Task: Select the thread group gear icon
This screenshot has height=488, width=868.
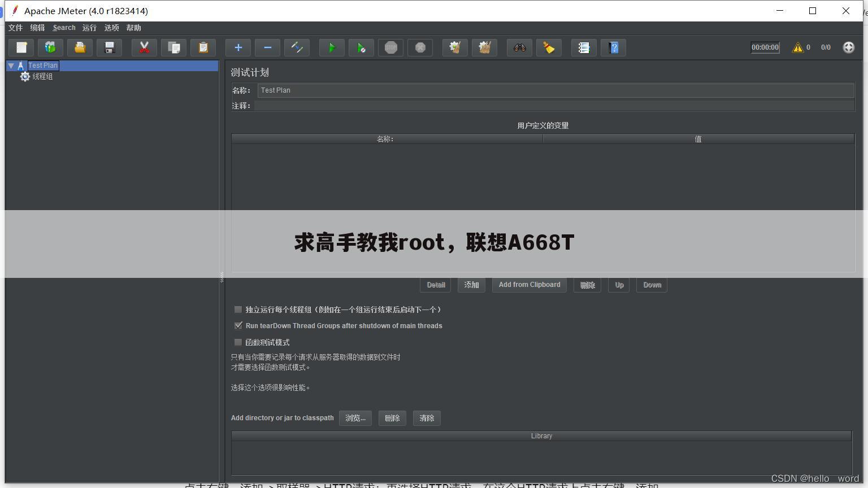Action: [x=25, y=76]
